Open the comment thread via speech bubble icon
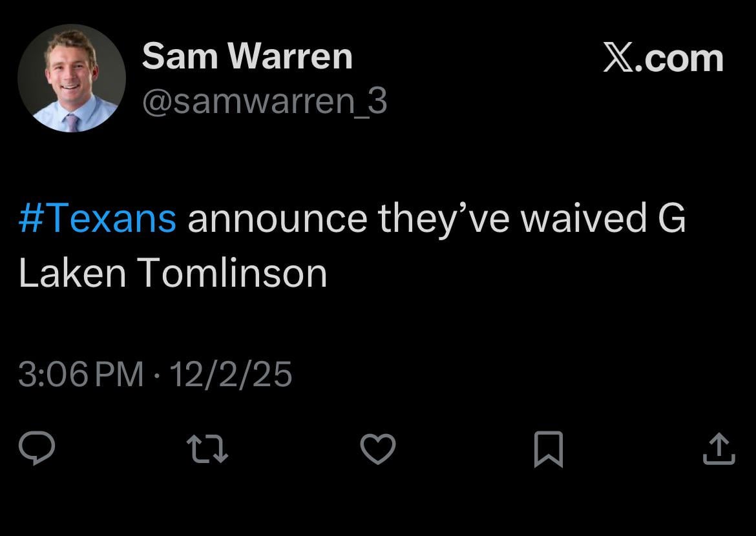This screenshot has width=756, height=536. click(37, 447)
